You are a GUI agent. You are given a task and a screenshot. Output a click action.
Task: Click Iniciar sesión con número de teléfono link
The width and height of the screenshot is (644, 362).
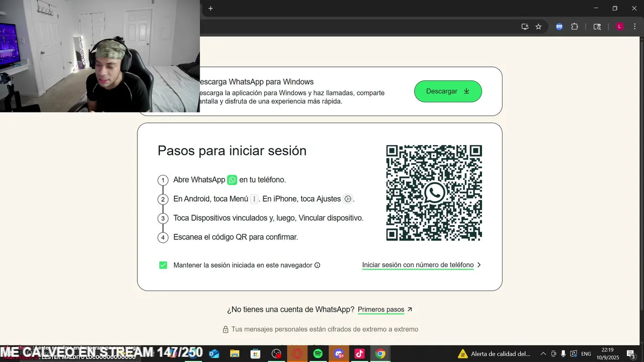(x=418, y=265)
